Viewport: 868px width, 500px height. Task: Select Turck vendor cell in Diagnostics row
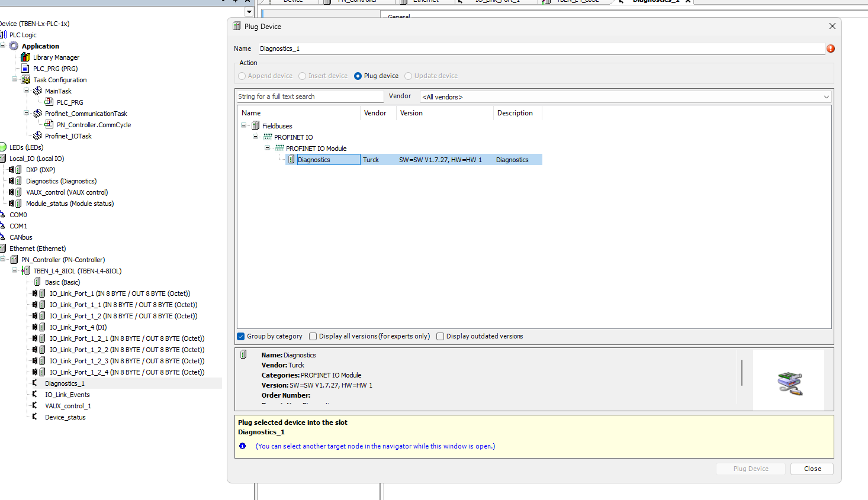point(371,160)
